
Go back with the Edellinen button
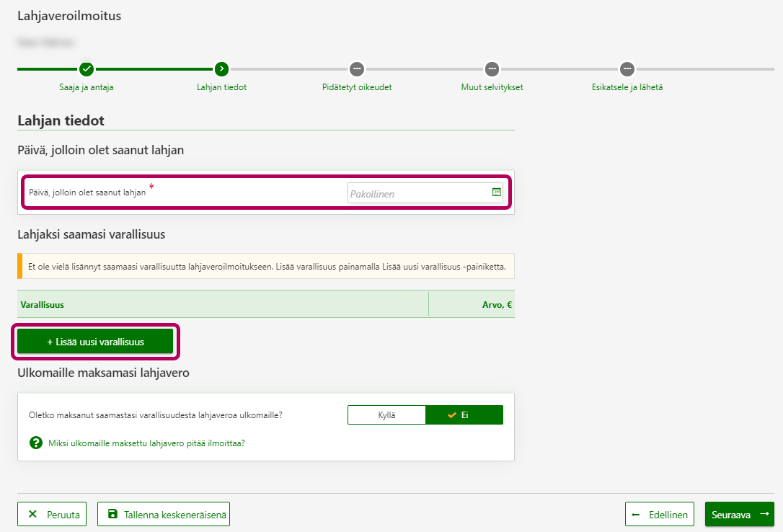[660, 515]
